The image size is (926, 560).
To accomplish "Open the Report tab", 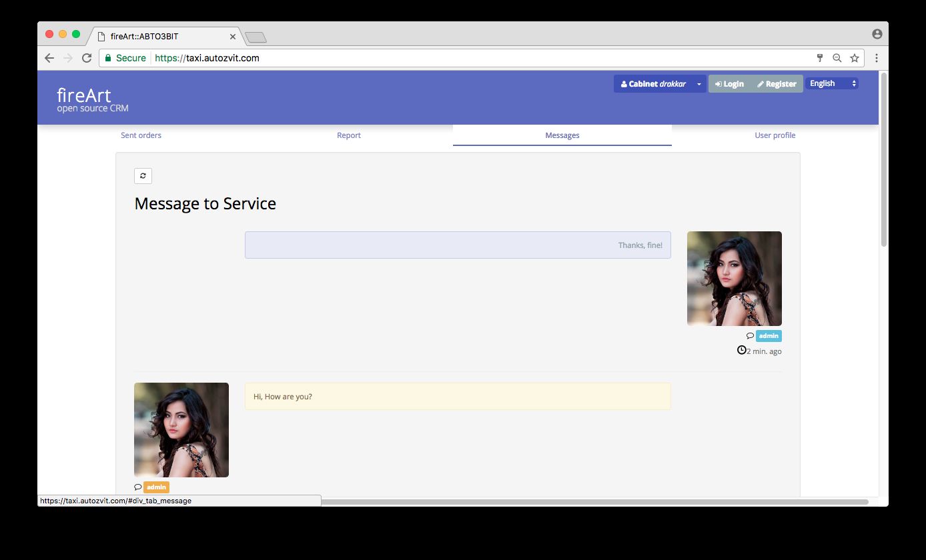I will (348, 135).
